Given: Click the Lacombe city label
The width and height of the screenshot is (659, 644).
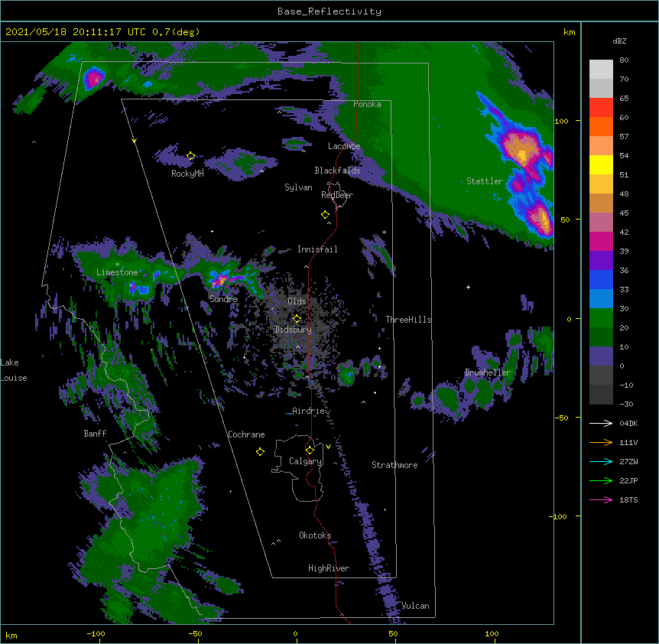Looking at the screenshot, I should point(344,146).
